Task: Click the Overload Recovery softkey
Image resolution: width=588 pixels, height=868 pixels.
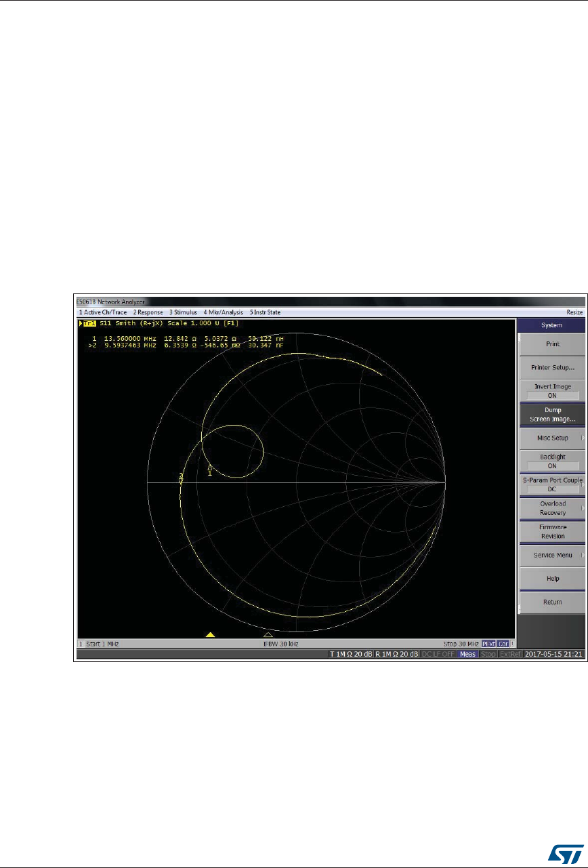Action: 552,508
